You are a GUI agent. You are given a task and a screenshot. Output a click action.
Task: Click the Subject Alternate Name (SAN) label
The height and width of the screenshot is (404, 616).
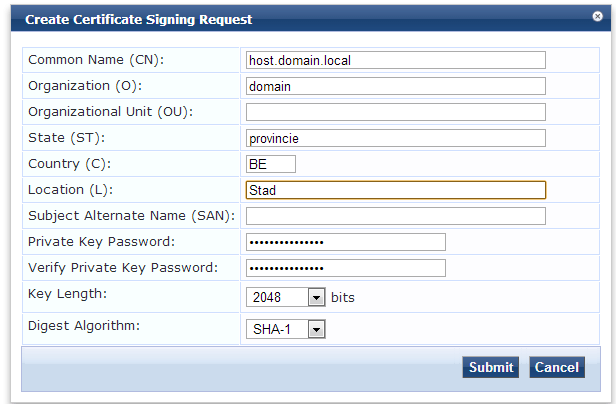(x=130, y=215)
